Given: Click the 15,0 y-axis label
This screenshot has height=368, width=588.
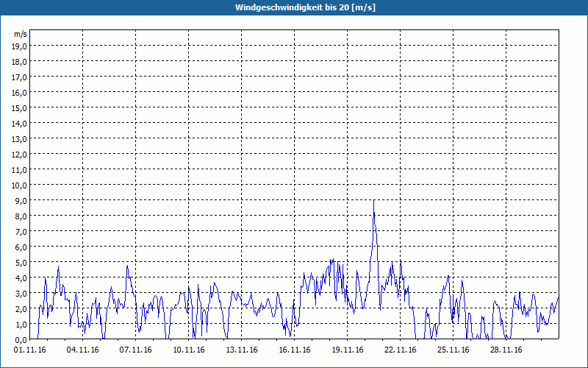Looking at the screenshot, I should pos(19,108).
